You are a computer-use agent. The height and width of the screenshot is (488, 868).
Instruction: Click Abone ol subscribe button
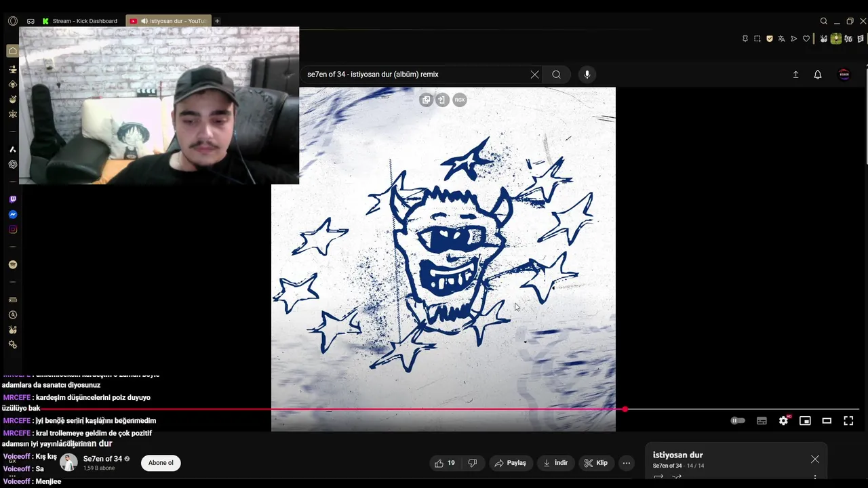pyautogui.click(x=161, y=463)
